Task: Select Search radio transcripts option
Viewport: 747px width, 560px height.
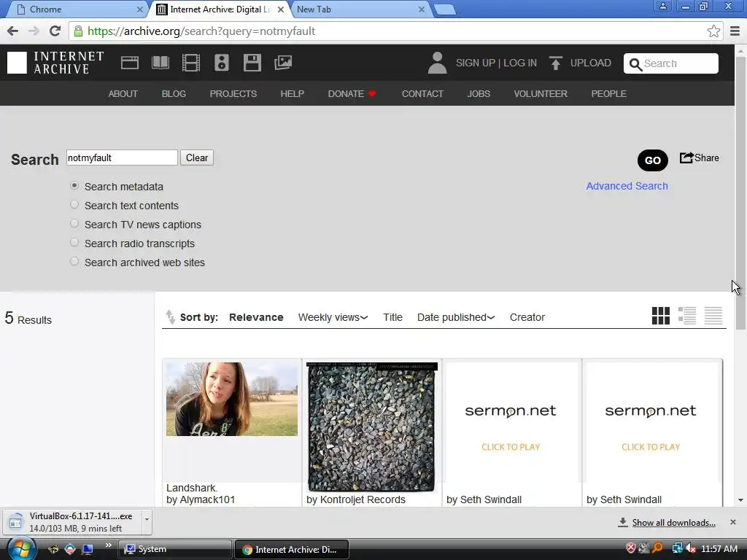Action: pos(74,243)
